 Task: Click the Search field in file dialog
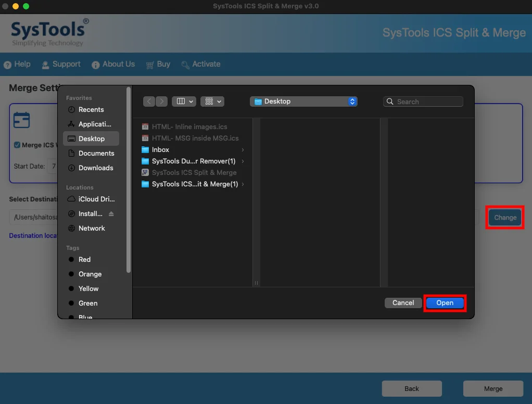[x=423, y=102]
